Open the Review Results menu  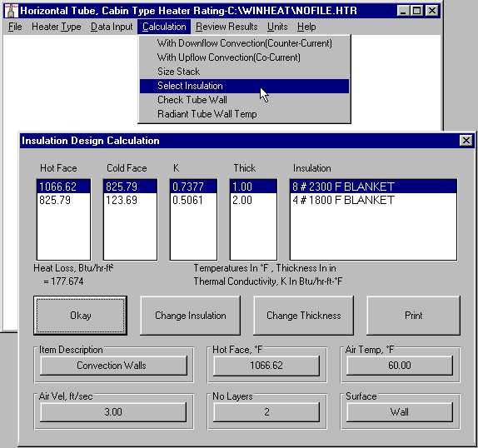[x=227, y=27]
